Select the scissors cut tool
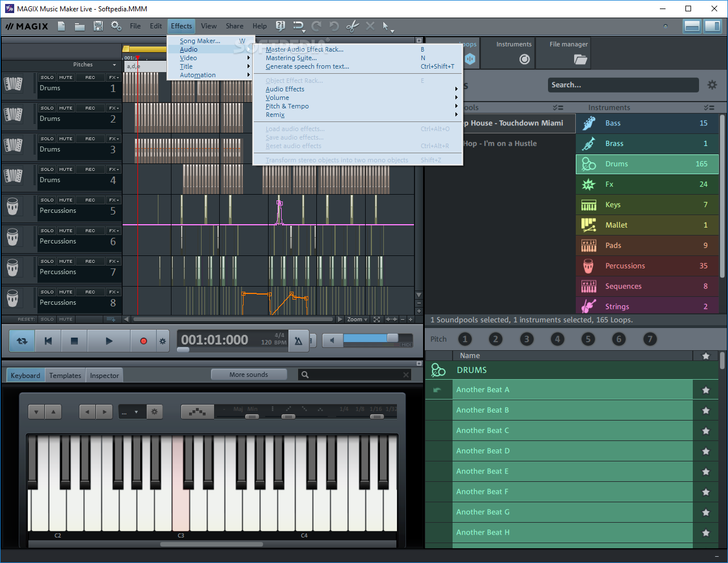This screenshot has width=728, height=563. (x=352, y=26)
